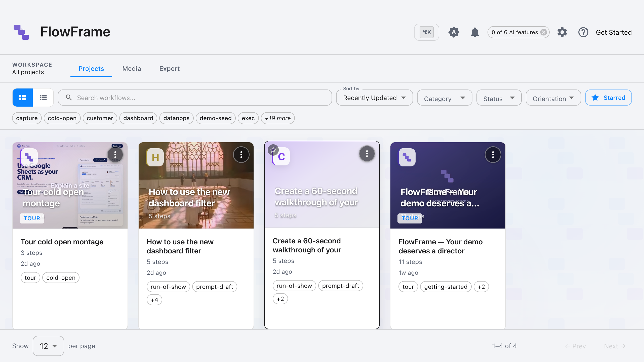
Task: Click the logo badge on Tour cold open montage thumbnail
Action: click(29, 157)
